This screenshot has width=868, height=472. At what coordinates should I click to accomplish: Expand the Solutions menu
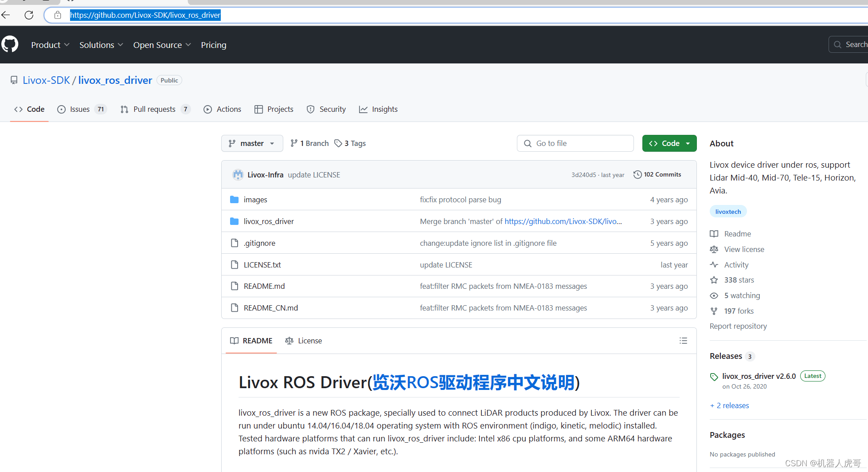click(101, 45)
